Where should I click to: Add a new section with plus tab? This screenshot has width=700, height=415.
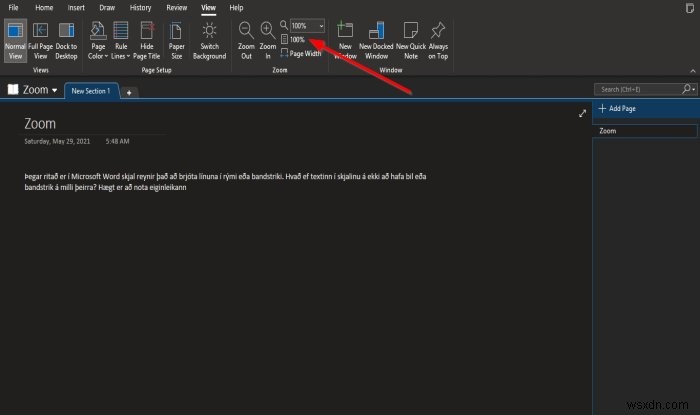coord(129,93)
